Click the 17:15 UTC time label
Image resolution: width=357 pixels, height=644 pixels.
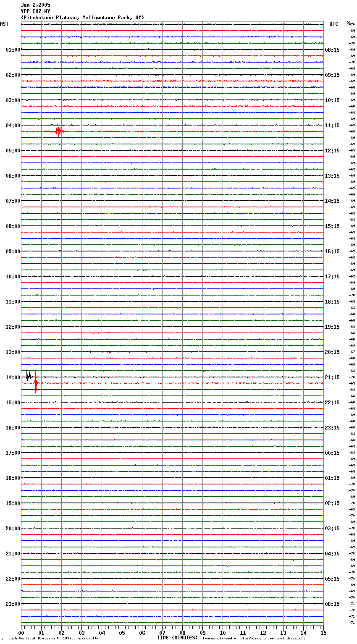(332, 277)
